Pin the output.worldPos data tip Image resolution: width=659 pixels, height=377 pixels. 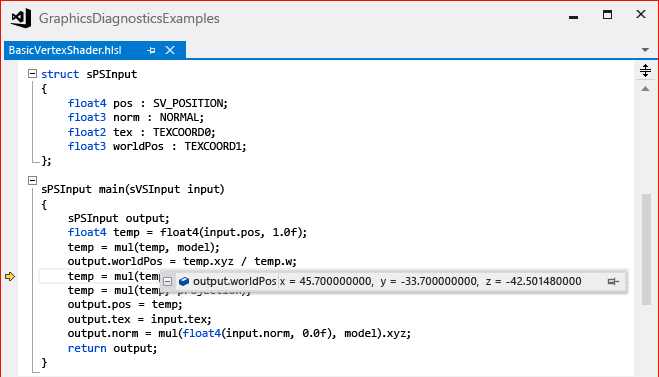coord(613,281)
